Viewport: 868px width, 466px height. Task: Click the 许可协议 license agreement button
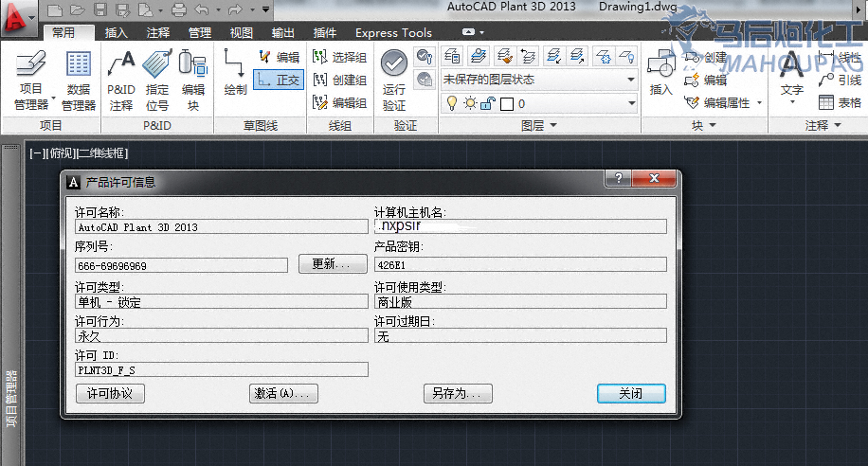coord(110,393)
